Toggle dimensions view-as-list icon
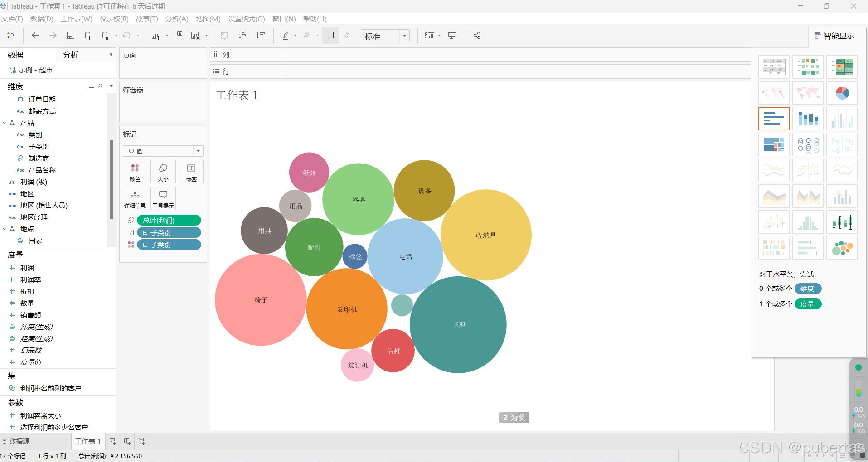 coord(92,86)
